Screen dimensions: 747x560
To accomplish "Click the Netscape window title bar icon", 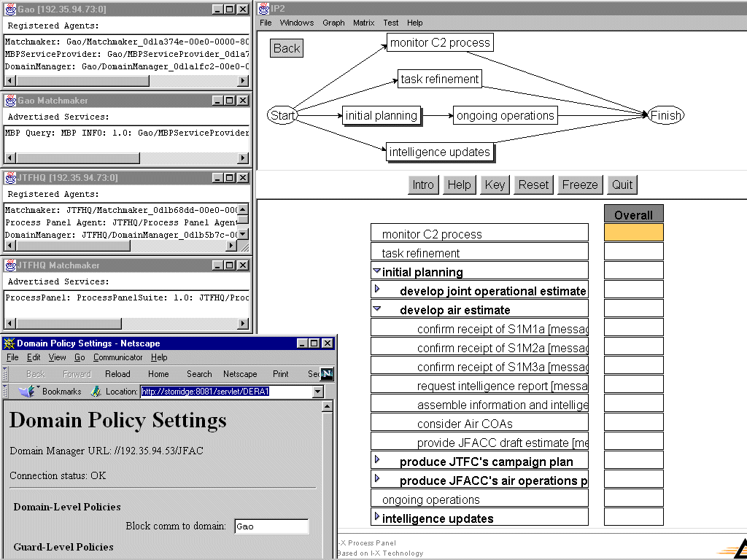I will coord(9,343).
